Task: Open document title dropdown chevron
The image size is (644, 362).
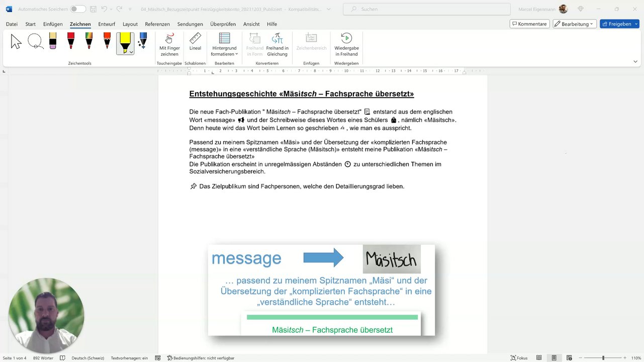Action: [x=329, y=9]
